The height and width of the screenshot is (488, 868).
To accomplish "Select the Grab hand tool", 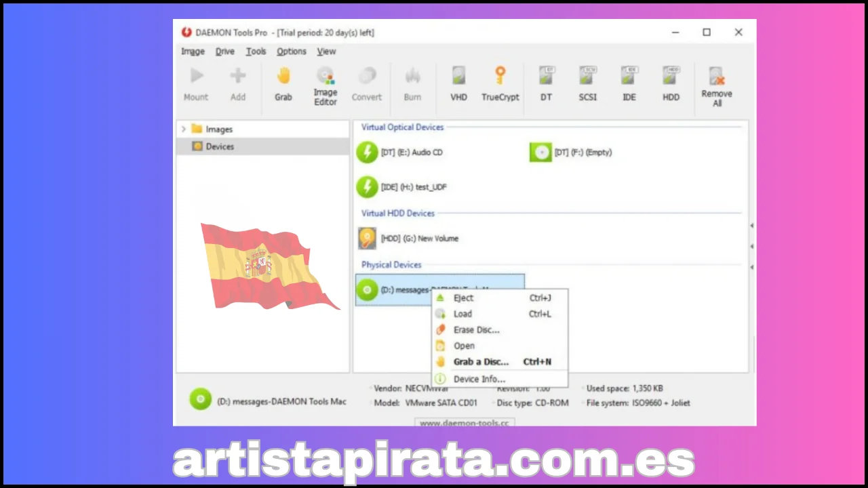I will click(x=283, y=84).
